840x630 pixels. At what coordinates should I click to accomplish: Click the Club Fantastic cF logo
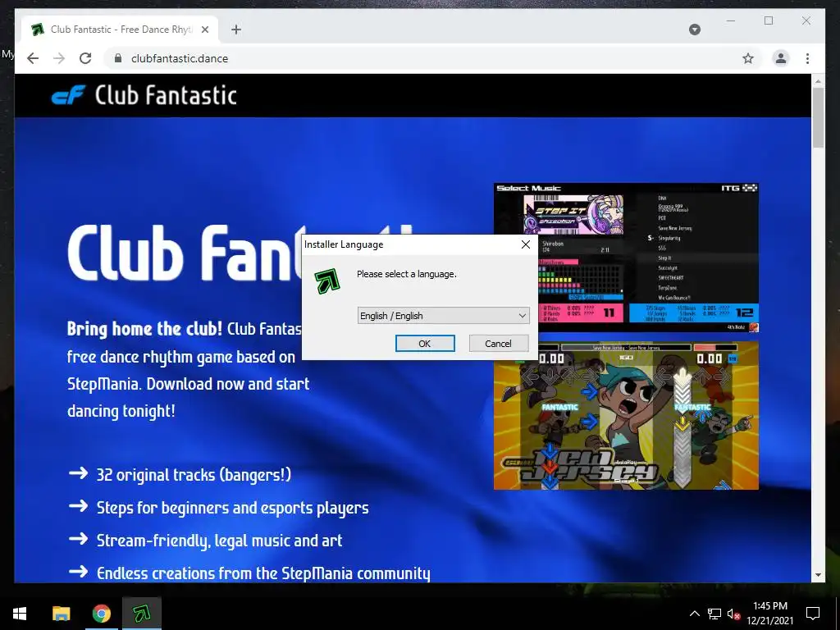tap(68, 95)
